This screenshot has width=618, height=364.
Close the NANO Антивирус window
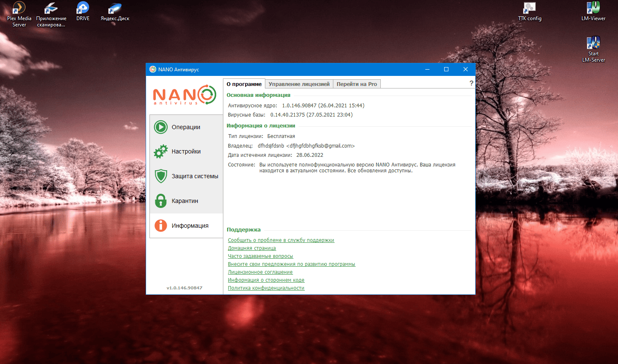[x=466, y=69]
